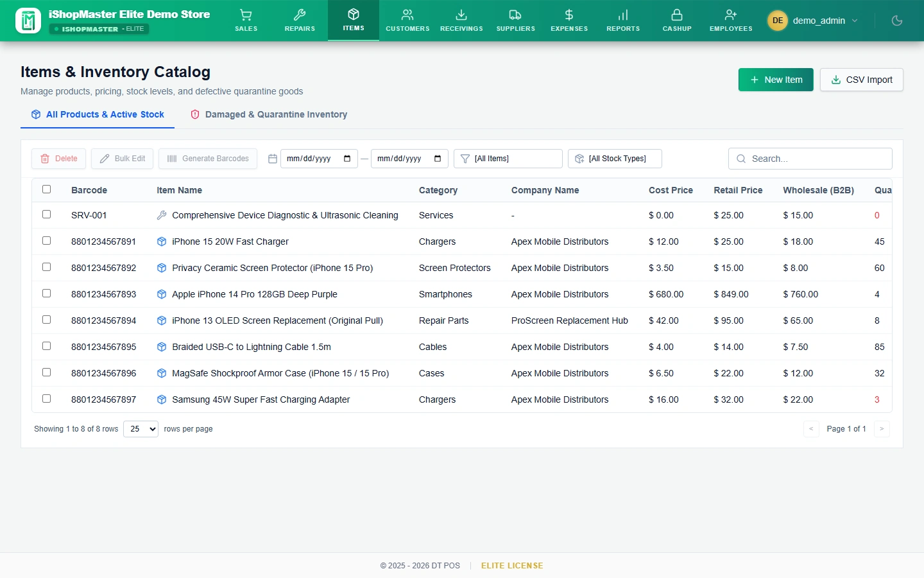Open Cashup lock icon
Screen dimensions: 924x578
point(677,15)
